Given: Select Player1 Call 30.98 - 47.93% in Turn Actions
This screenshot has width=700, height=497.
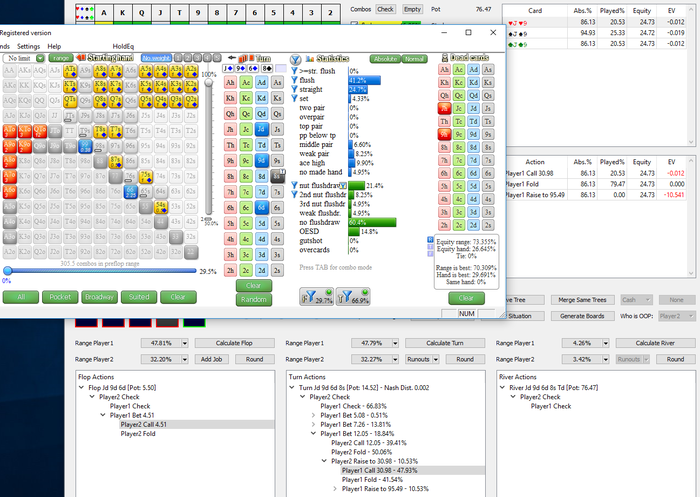Looking at the screenshot, I should [x=379, y=470].
